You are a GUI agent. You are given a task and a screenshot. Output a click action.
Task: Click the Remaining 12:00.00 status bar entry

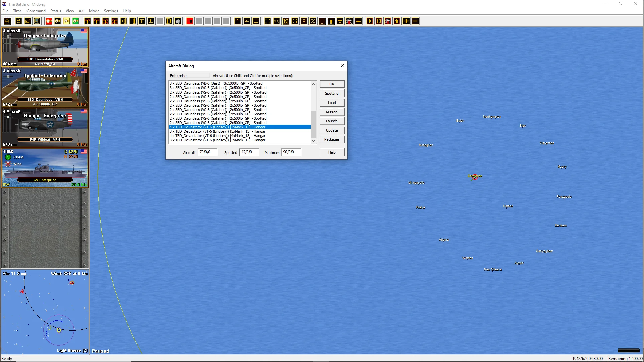625,359
